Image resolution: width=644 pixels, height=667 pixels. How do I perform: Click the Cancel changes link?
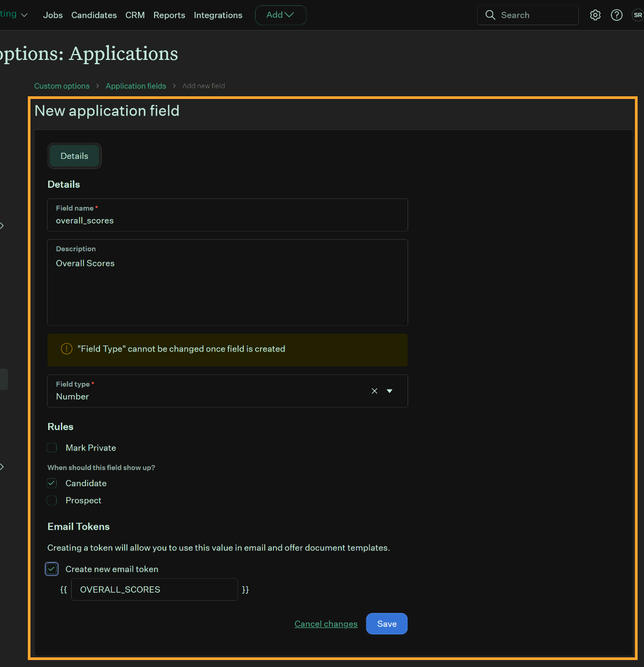pyautogui.click(x=326, y=624)
